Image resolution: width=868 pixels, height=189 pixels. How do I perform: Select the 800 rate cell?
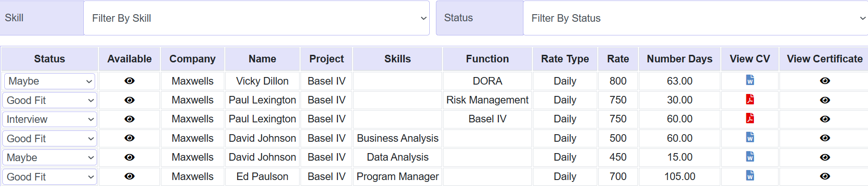[x=618, y=81]
